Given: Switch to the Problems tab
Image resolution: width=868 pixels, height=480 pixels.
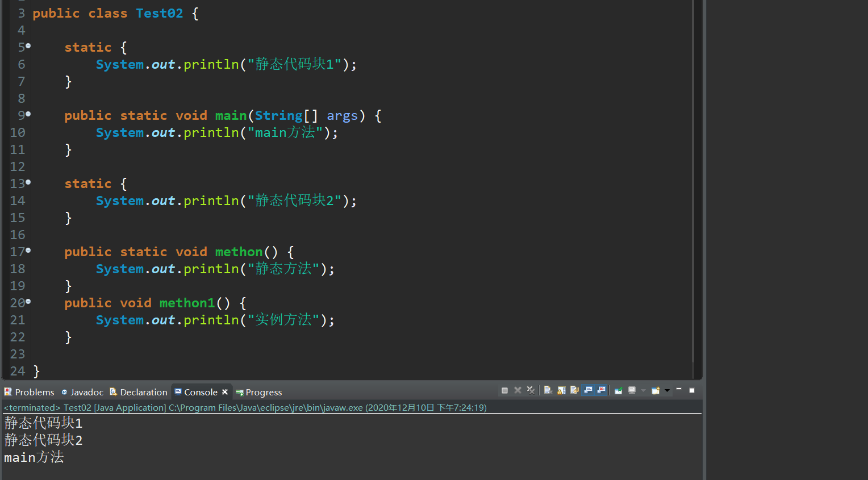Looking at the screenshot, I should point(30,392).
